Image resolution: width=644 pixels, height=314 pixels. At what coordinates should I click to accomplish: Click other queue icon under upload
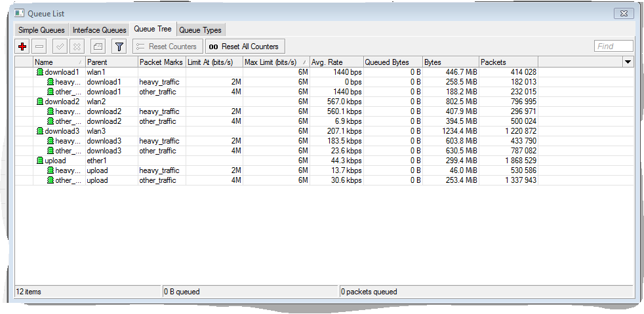(x=50, y=181)
